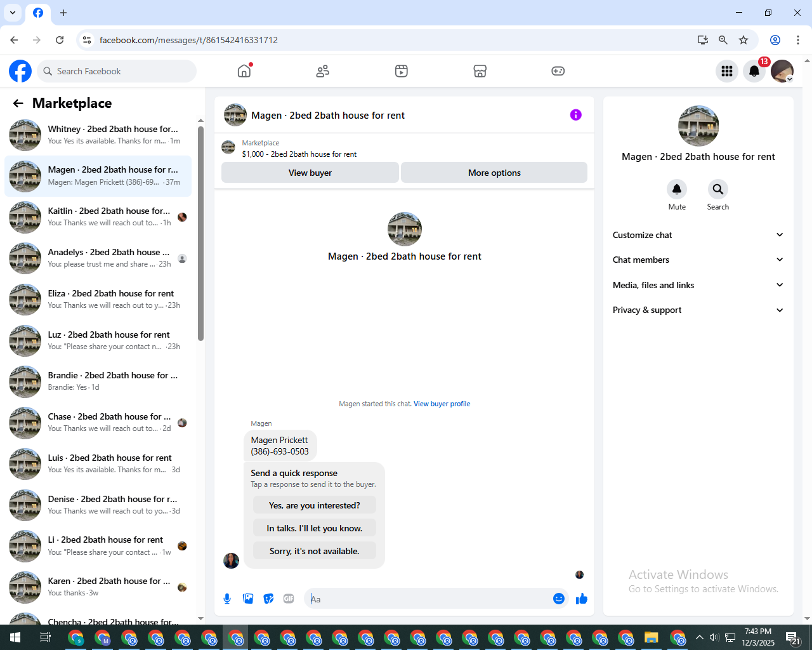Mute the Magen conversation
Screen dimensions: 812x650
point(677,189)
